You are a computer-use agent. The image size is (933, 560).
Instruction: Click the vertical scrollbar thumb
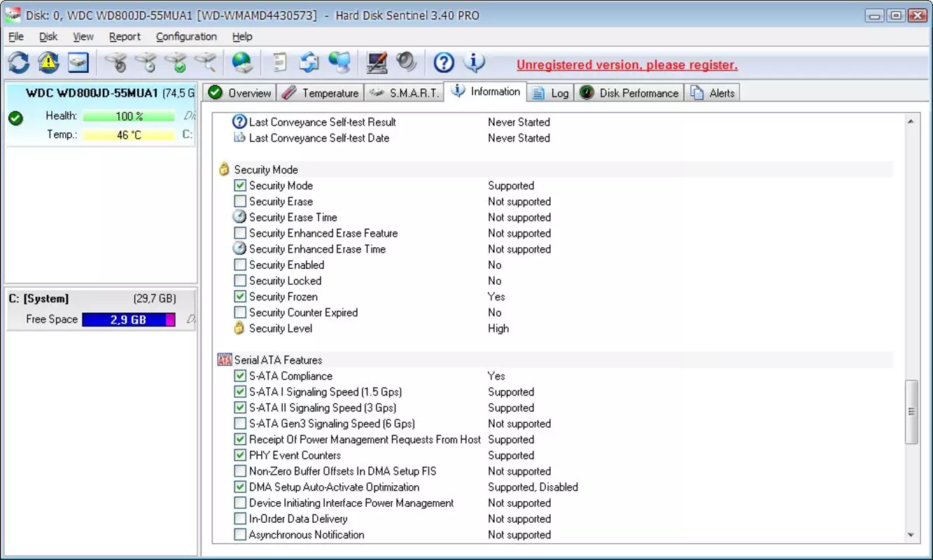coord(911,412)
